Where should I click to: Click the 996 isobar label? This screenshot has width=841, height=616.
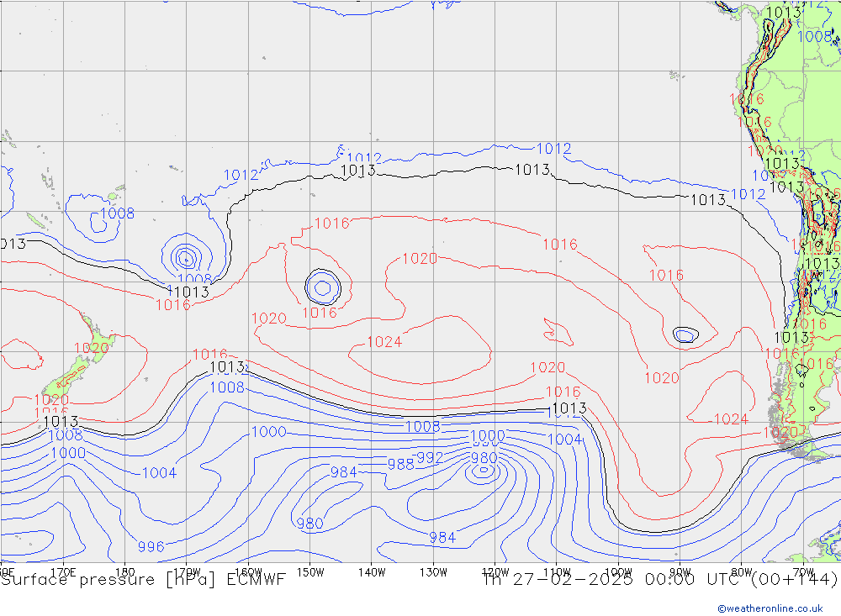pyautogui.click(x=151, y=547)
